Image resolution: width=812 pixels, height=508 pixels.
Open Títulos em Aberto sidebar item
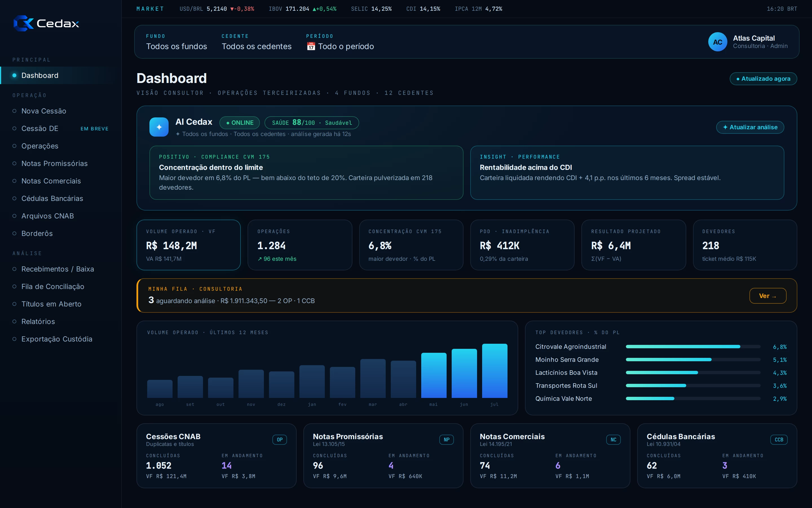pos(61,304)
